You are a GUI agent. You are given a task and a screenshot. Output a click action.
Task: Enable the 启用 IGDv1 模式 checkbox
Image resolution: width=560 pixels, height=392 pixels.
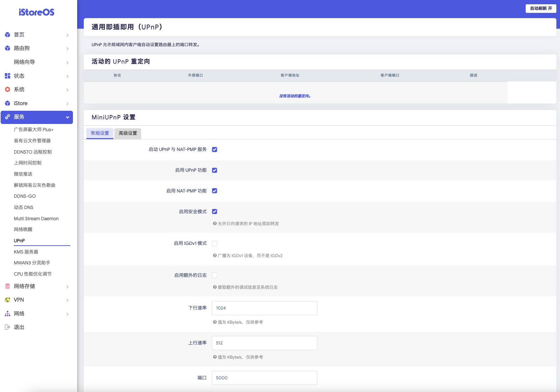[x=214, y=243]
